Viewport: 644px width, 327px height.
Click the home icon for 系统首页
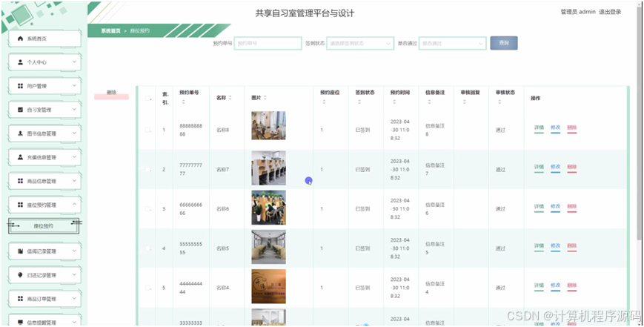[20, 39]
